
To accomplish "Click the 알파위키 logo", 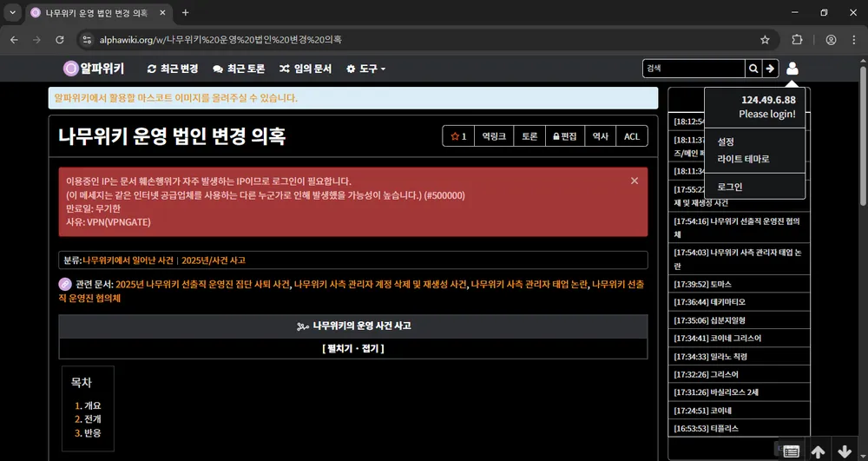I will 94,69.
